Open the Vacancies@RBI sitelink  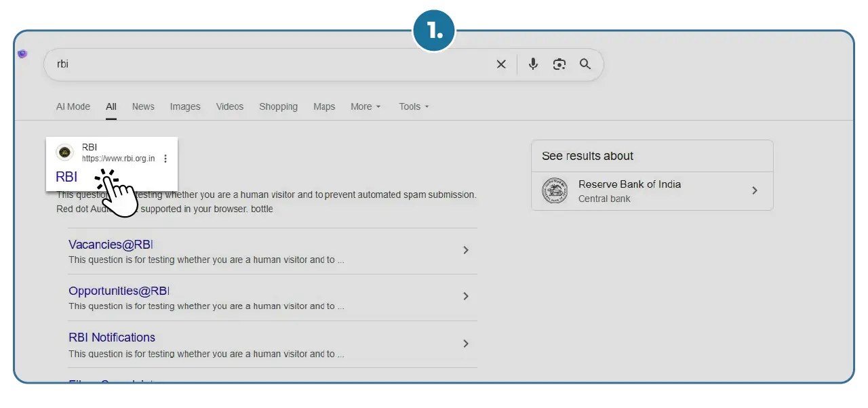(111, 245)
